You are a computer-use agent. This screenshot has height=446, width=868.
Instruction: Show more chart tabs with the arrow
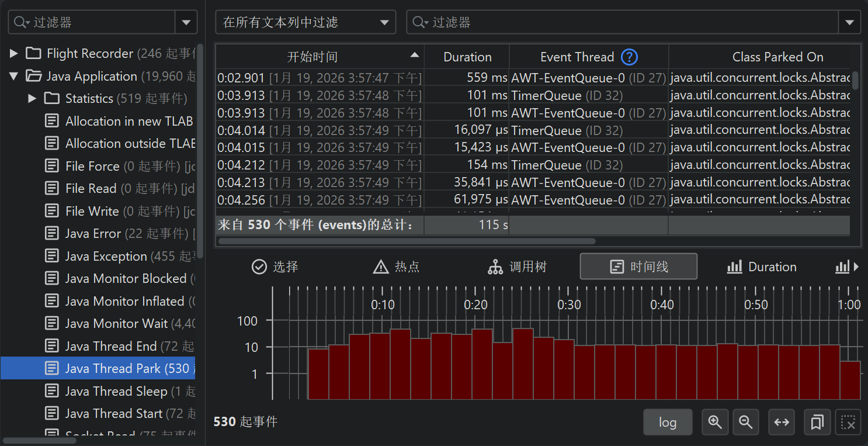pyautogui.click(x=856, y=267)
